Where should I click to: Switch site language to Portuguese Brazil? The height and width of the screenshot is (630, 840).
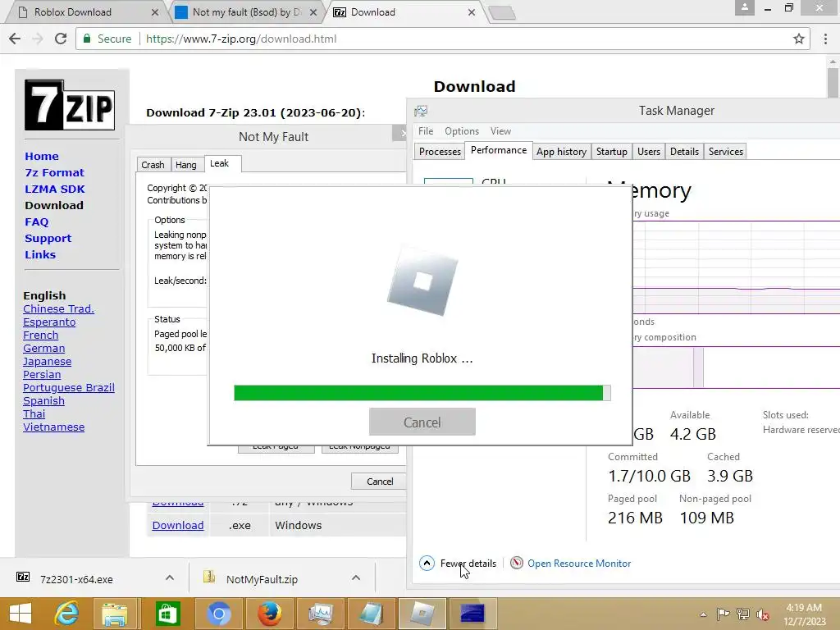click(69, 388)
